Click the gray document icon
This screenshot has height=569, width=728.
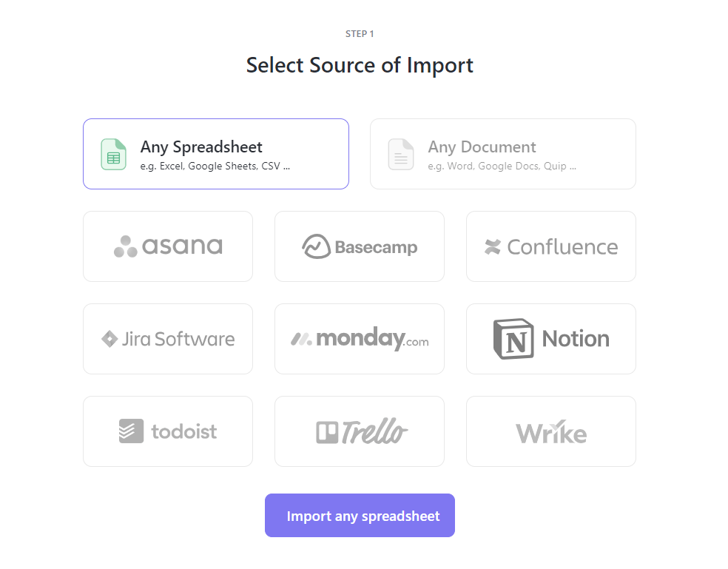pyautogui.click(x=400, y=154)
